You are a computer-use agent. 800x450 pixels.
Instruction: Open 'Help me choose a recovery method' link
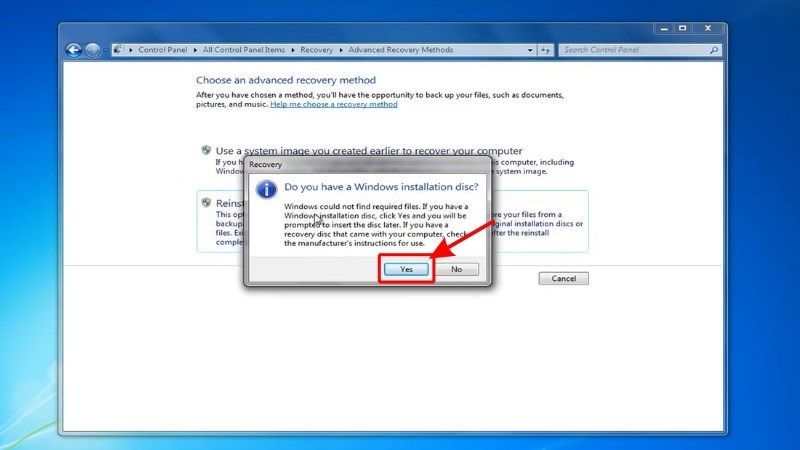(x=334, y=104)
